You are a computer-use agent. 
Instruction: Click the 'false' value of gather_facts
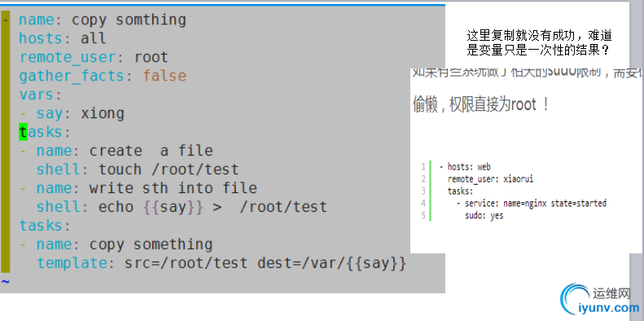164,76
